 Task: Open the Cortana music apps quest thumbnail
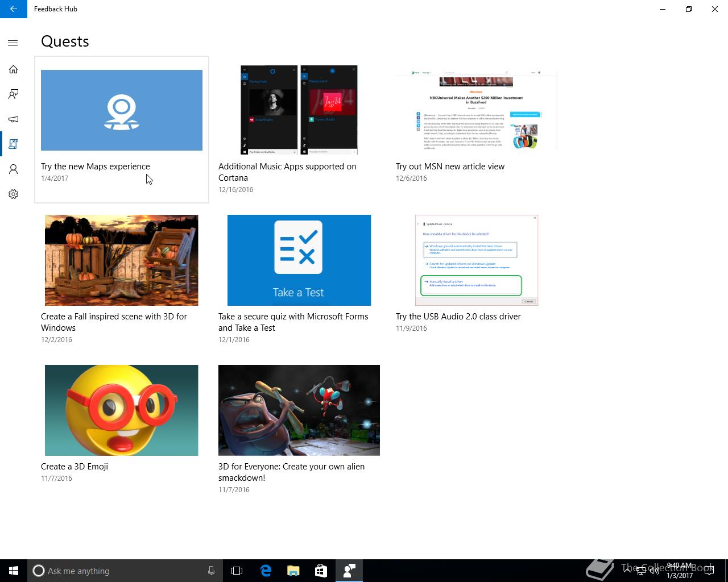click(299, 110)
